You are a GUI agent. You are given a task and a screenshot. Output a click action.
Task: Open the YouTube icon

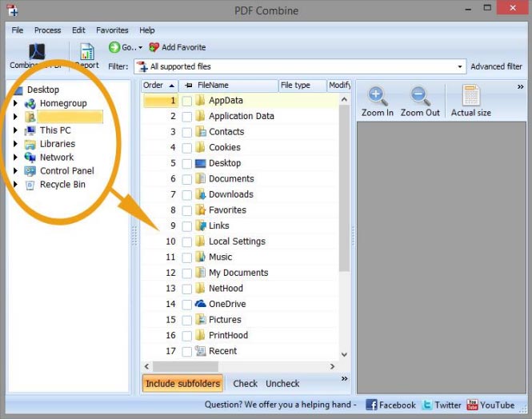click(x=472, y=405)
